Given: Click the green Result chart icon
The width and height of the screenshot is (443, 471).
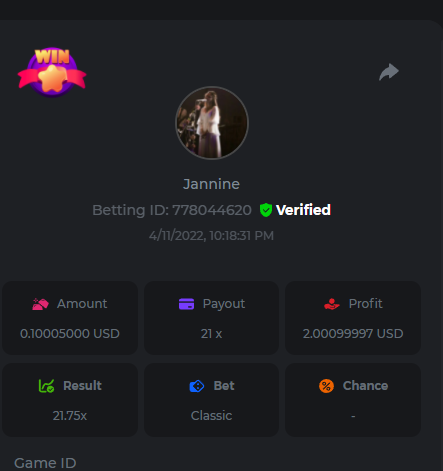Looking at the screenshot, I should point(46,386).
